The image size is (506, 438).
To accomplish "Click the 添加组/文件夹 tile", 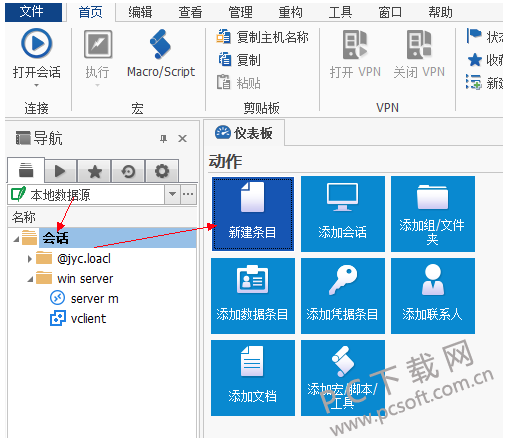I will pos(433,214).
